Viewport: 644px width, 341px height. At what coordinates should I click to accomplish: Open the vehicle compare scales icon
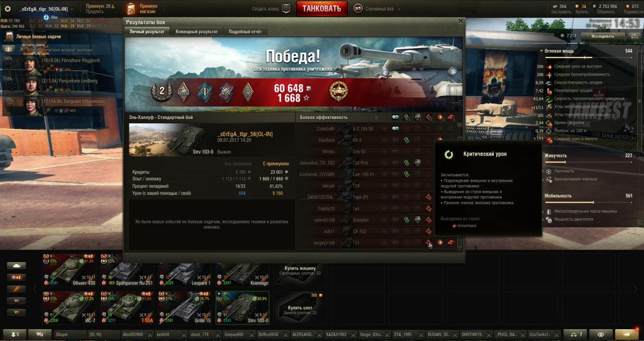tap(578, 334)
